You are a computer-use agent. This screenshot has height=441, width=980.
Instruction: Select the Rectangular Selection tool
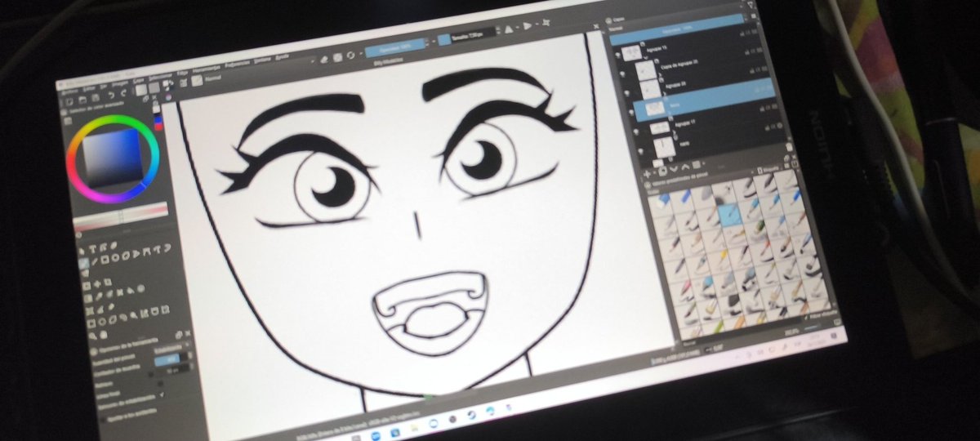point(91,324)
